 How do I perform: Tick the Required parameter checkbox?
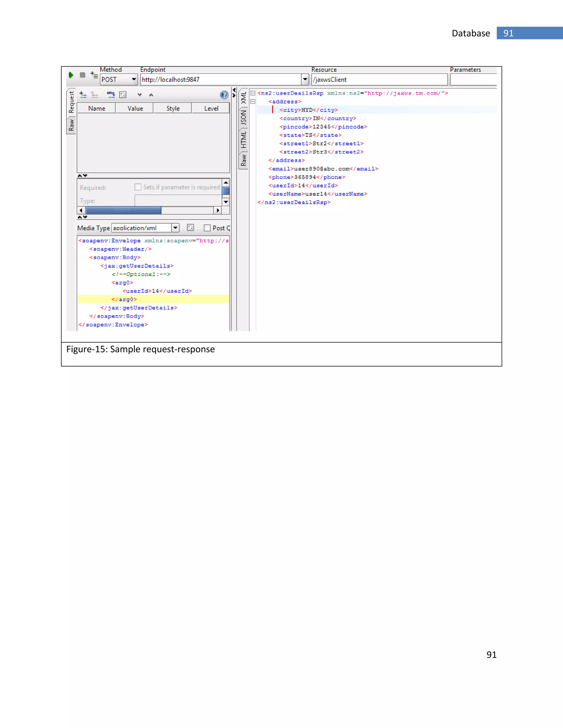pyautogui.click(x=138, y=187)
